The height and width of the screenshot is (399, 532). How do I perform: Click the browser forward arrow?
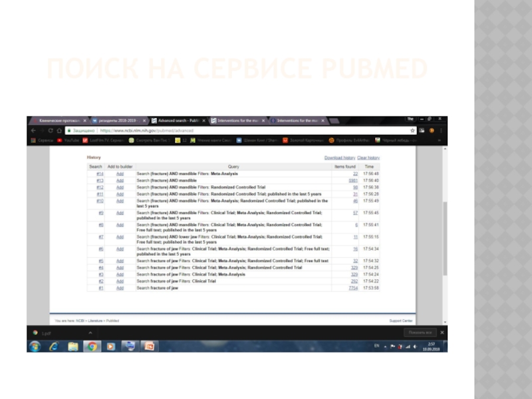click(x=42, y=130)
